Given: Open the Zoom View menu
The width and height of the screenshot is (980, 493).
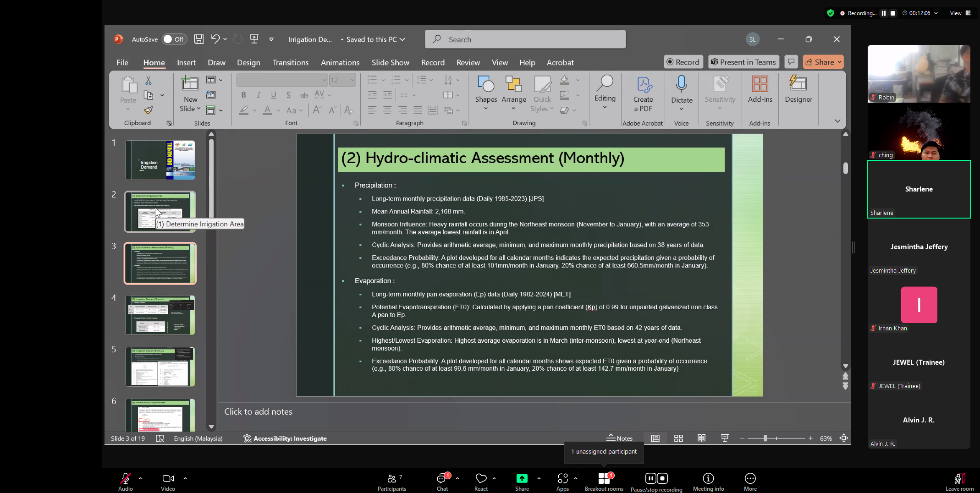Looking at the screenshot, I should 960,13.
